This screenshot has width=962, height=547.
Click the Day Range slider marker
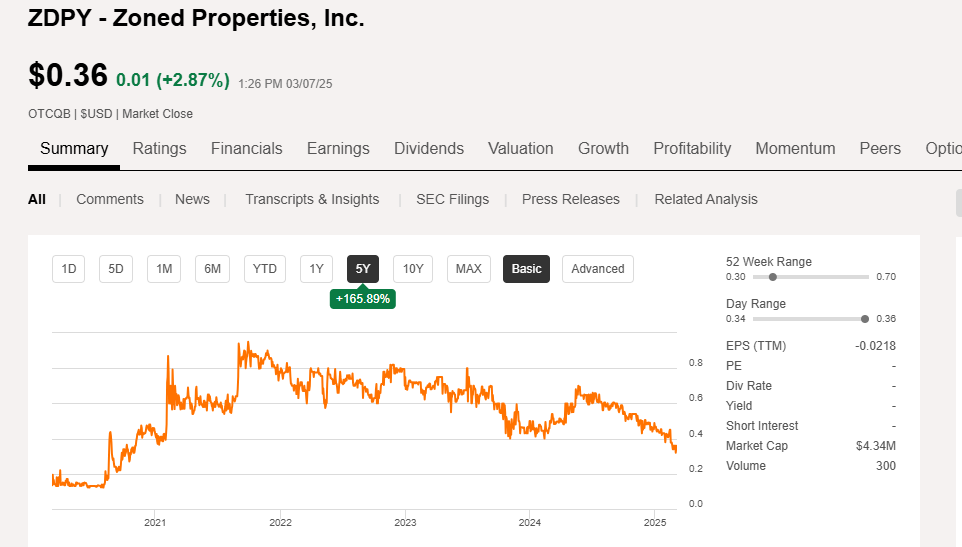[864, 319]
